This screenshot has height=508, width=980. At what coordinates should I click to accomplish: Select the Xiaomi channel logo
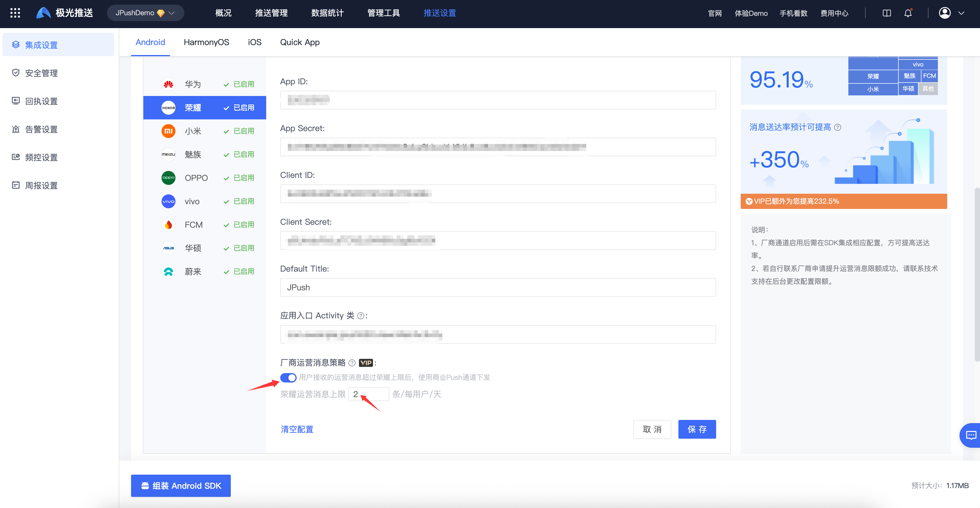pos(168,131)
